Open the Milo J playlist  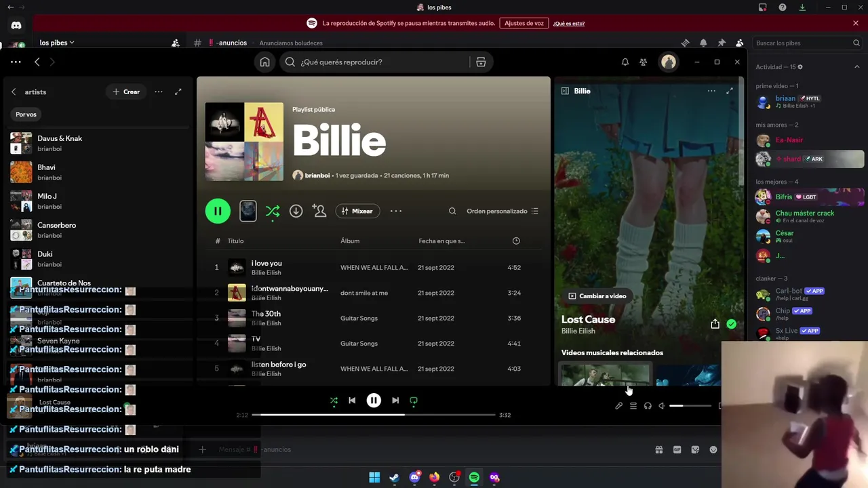click(x=98, y=201)
